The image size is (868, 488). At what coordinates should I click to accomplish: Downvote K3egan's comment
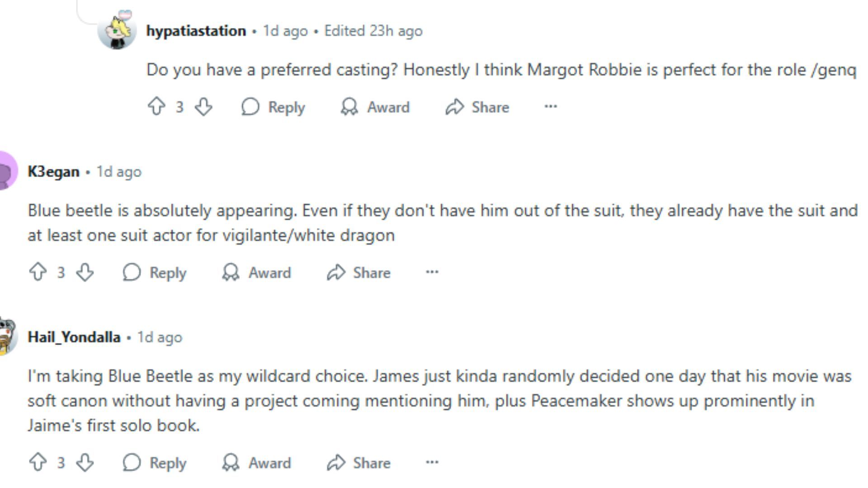pyautogui.click(x=85, y=272)
